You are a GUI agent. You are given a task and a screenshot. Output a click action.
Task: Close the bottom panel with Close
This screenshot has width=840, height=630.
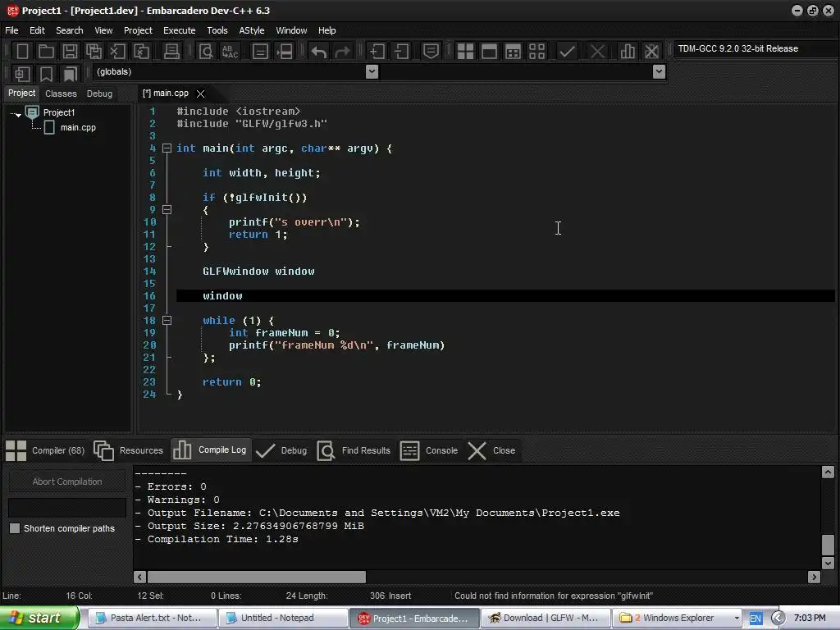(x=491, y=450)
